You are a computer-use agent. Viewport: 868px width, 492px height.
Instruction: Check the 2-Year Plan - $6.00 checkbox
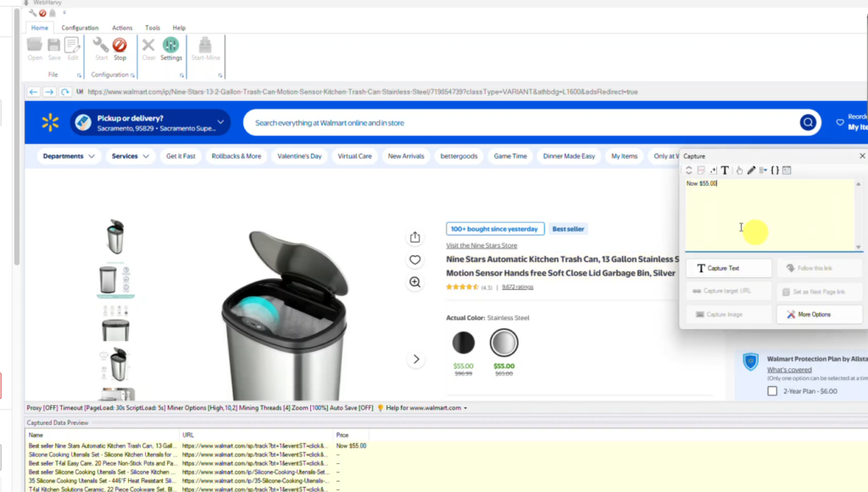coord(771,391)
